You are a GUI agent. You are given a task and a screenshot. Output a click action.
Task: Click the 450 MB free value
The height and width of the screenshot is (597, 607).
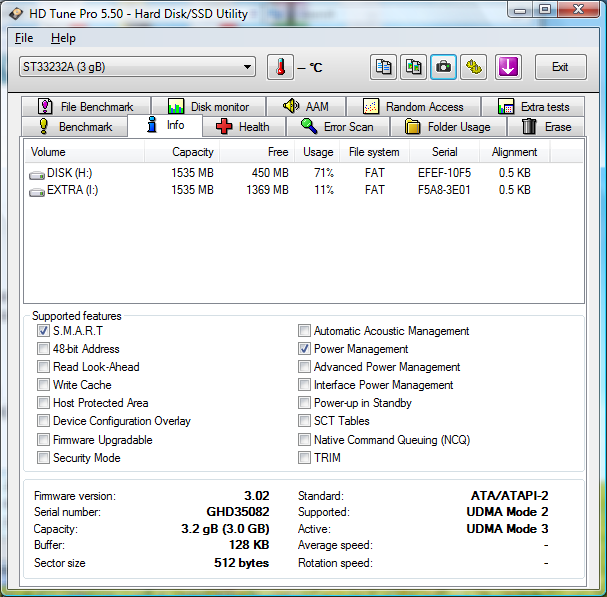[x=270, y=173]
